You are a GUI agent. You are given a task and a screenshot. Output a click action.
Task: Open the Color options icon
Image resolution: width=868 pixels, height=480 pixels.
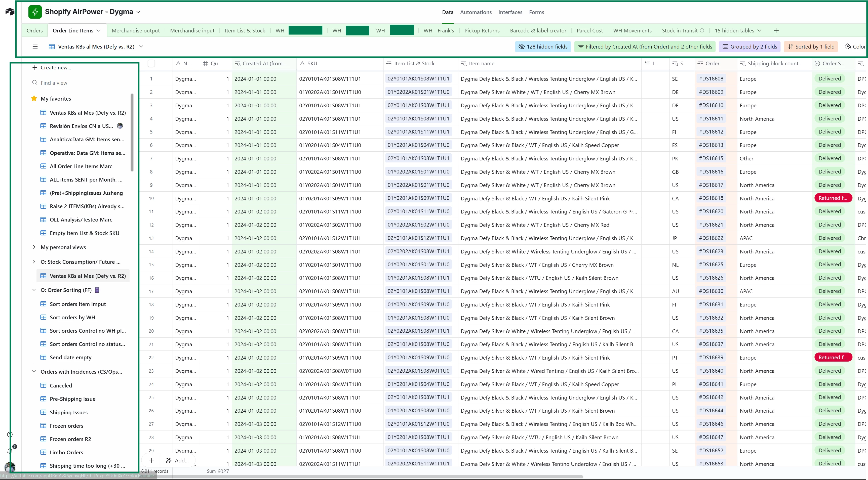pyautogui.click(x=848, y=47)
